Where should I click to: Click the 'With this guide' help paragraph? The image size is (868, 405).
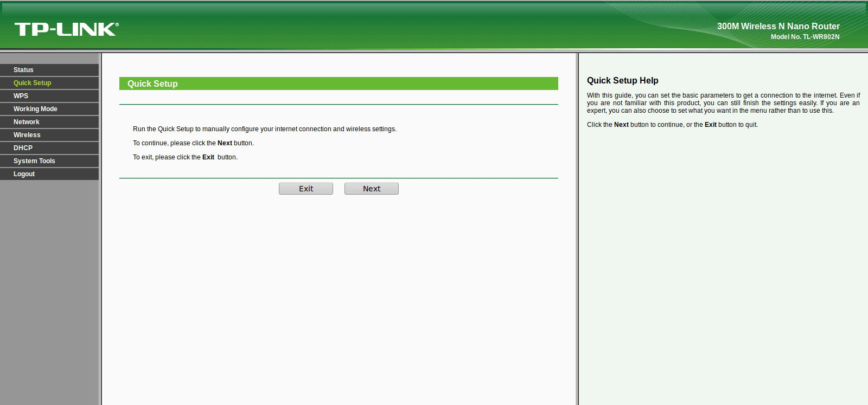[723, 103]
